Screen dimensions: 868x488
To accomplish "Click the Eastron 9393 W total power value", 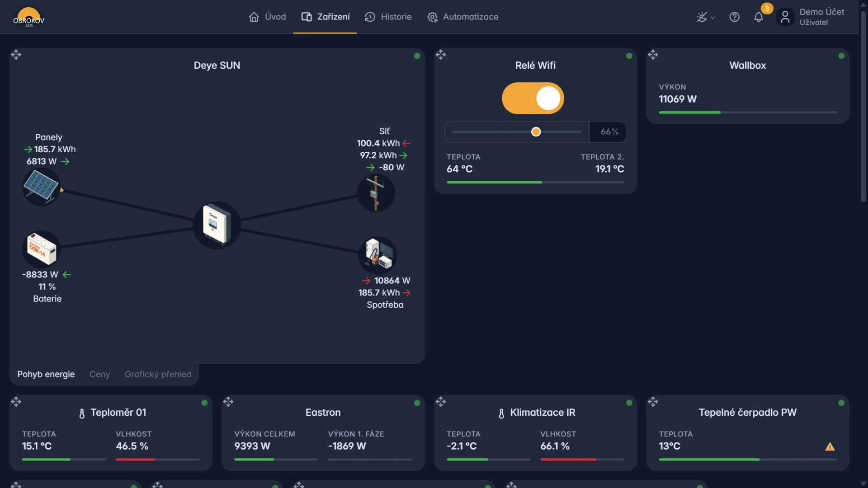I will [252, 446].
